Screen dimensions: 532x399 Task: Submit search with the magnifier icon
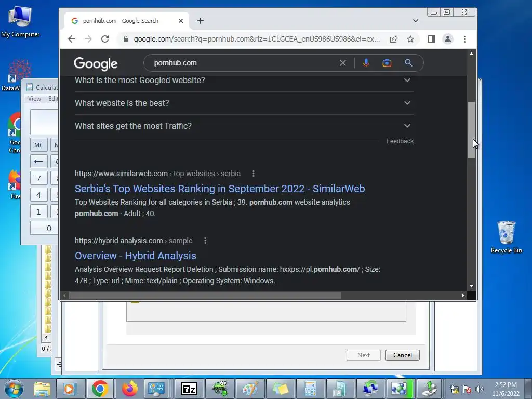[408, 63]
